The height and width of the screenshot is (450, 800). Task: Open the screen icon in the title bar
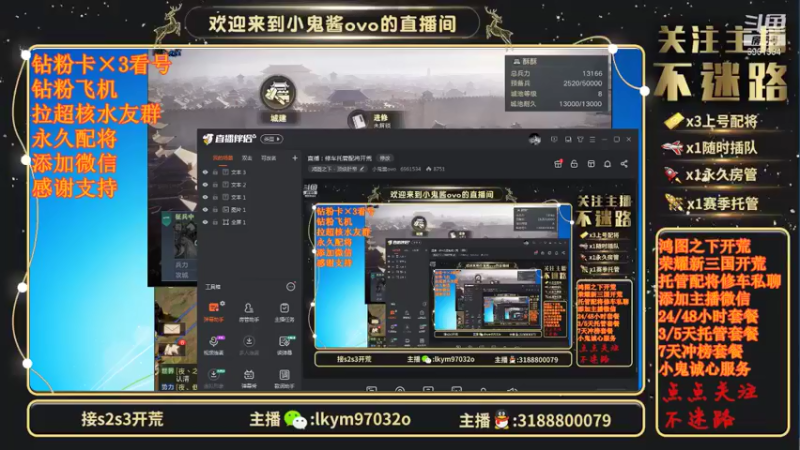568,139
